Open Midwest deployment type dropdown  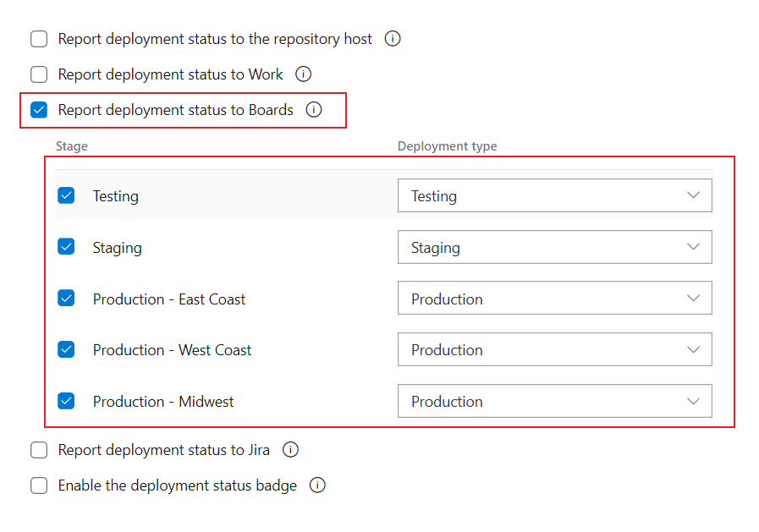(x=554, y=402)
